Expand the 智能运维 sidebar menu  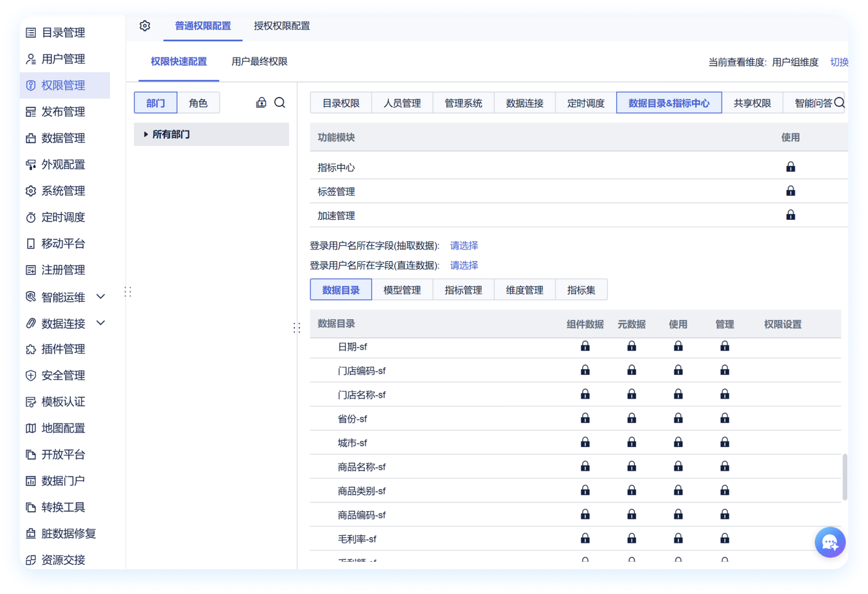(101, 297)
